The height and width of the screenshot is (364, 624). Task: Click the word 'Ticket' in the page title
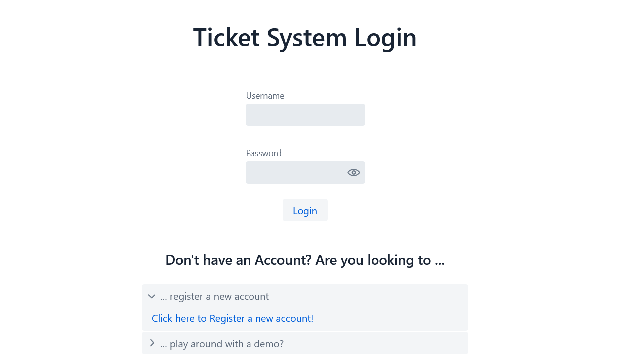tap(226, 38)
